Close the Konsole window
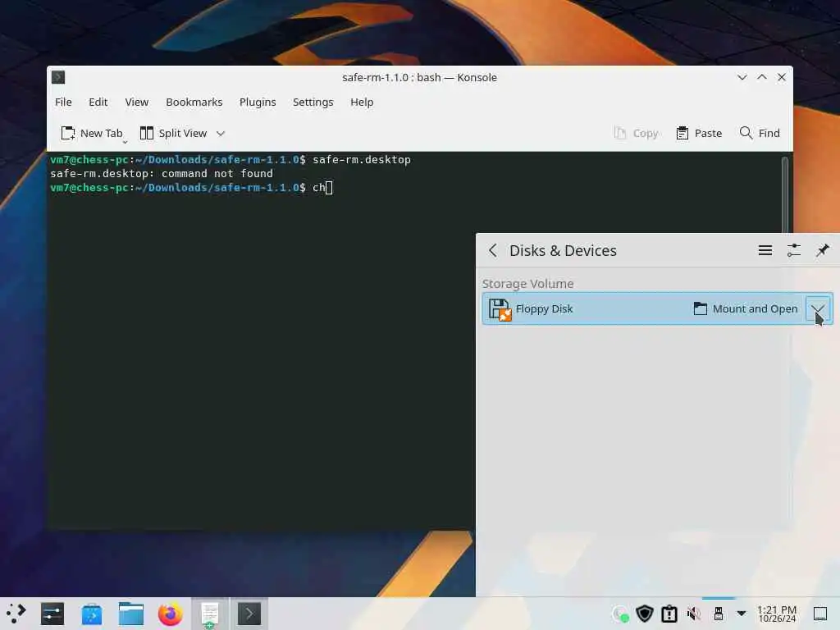The height and width of the screenshot is (630, 840). click(x=782, y=77)
